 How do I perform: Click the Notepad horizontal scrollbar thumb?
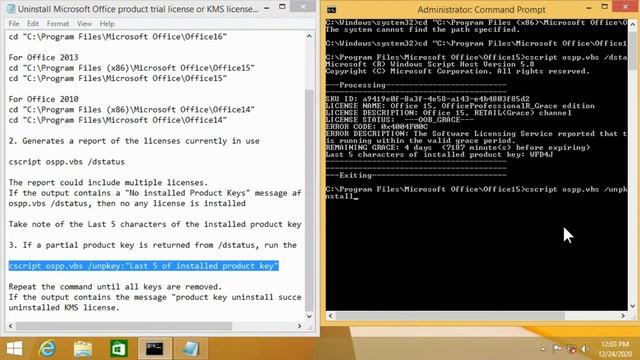(124, 326)
